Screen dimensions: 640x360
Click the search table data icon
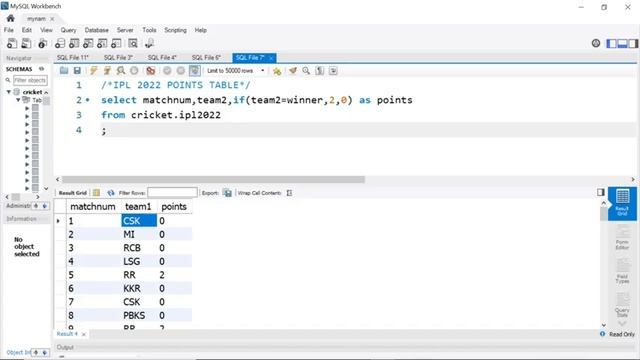click(x=133, y=43)
